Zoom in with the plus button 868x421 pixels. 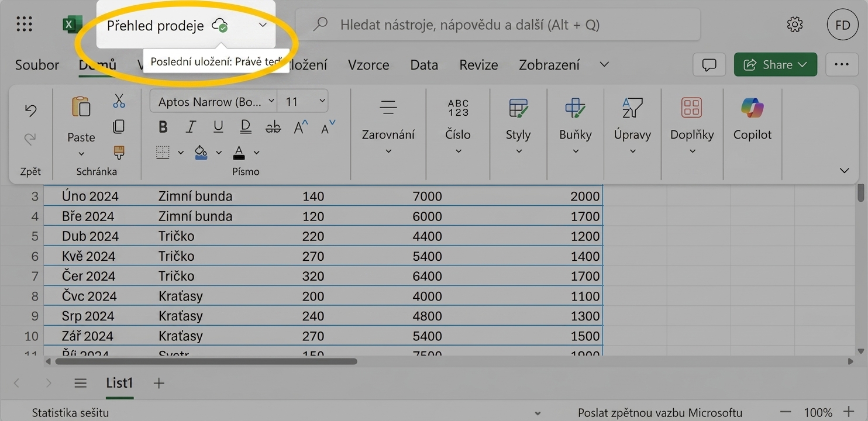pyautogui.click(x=848, y=412)
